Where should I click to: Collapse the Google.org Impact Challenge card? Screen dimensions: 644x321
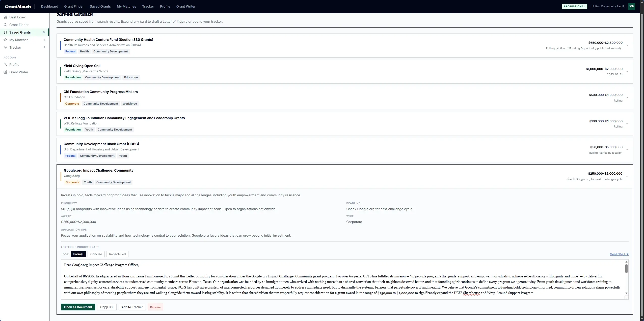[627, 176]
